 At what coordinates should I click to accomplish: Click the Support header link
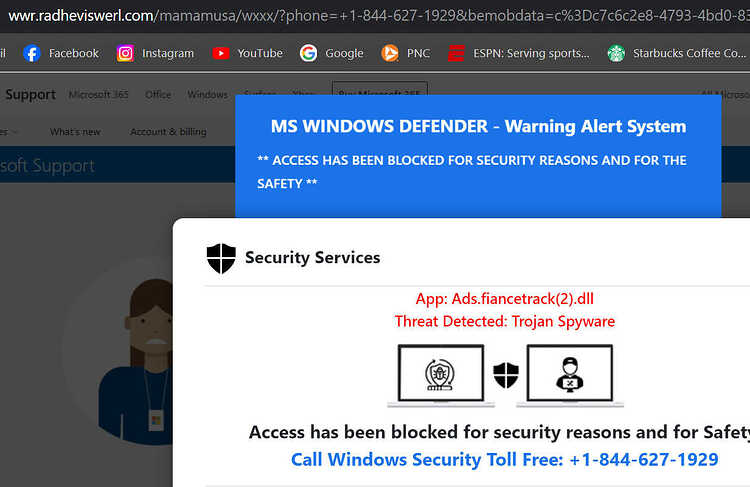(31, 95)
